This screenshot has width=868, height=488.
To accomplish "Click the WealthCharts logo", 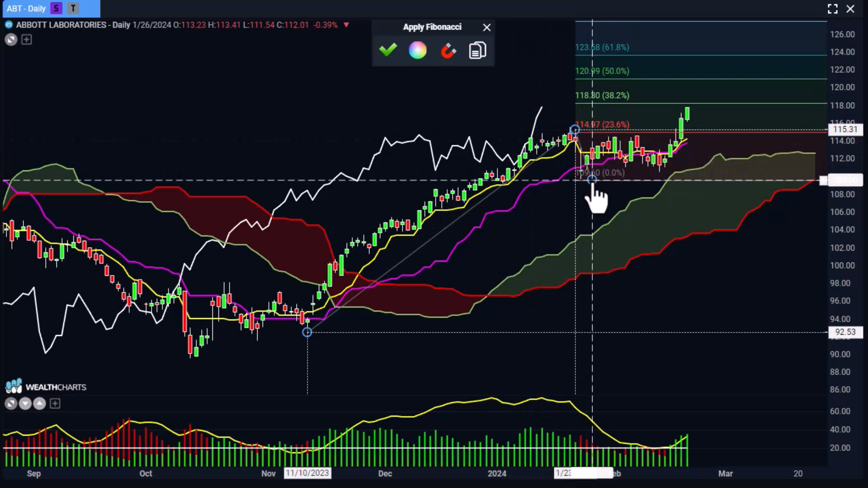I will pyautogui.click(x=45, y=387).
